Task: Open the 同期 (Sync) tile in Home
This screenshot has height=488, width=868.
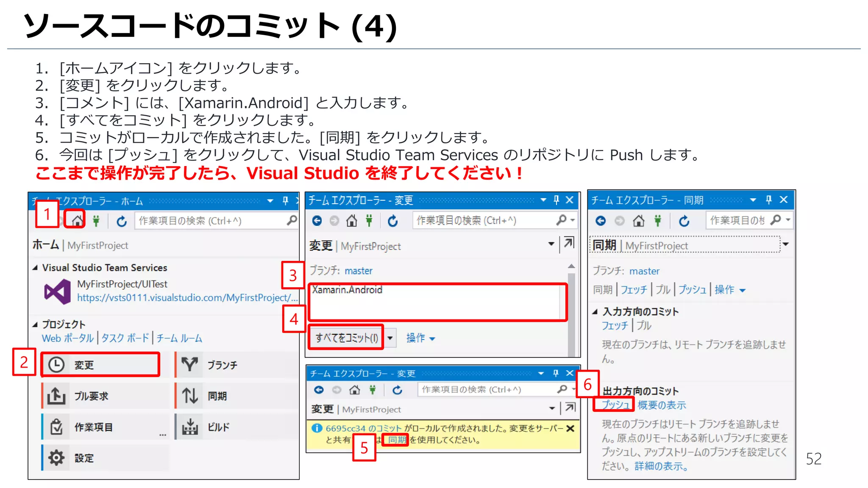Action: (x=236, y=396)
